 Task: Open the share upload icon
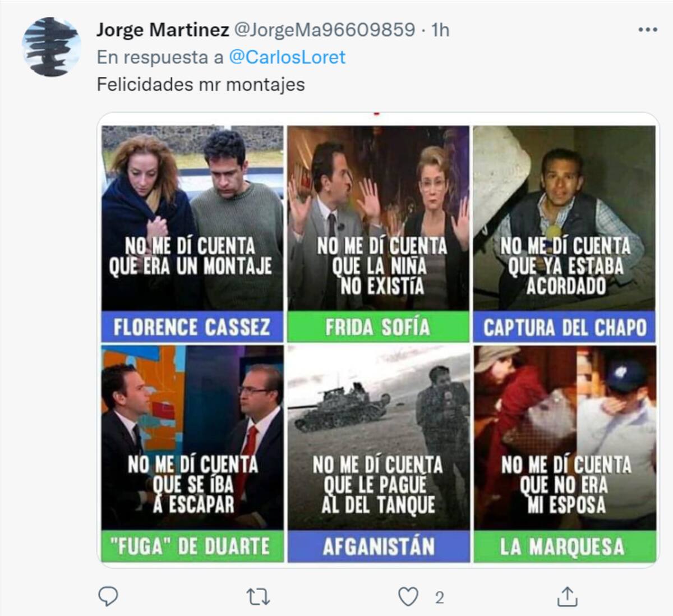[x=566, y=597]
